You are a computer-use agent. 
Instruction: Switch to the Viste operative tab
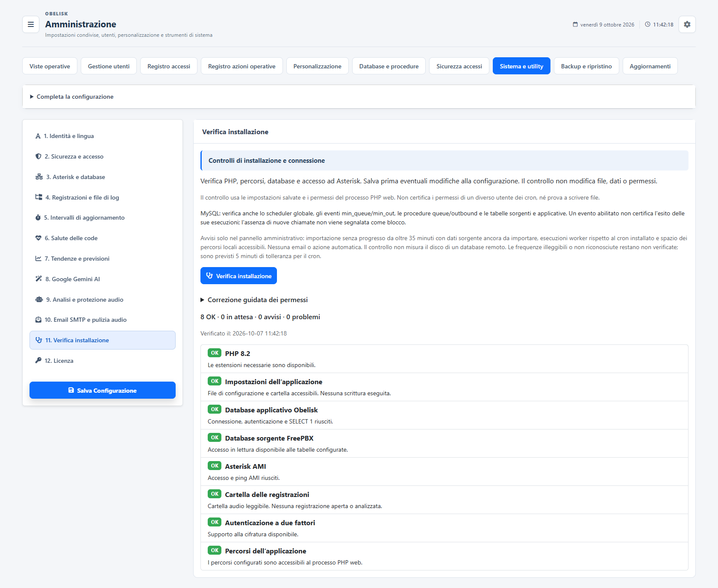50,66
